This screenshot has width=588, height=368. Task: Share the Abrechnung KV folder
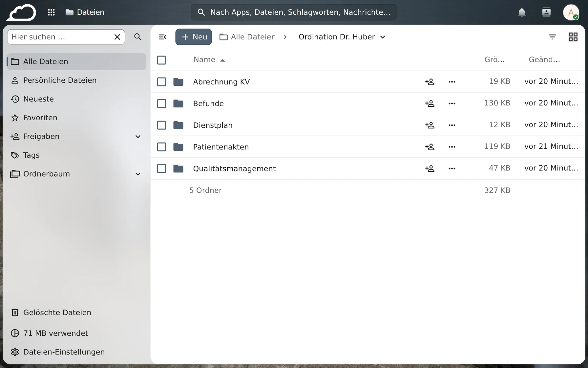(430, 82)
